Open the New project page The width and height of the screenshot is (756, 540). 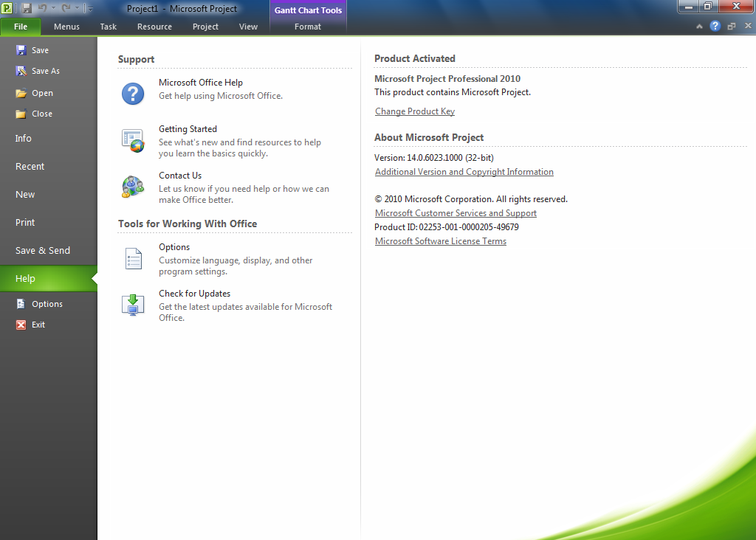25,195
